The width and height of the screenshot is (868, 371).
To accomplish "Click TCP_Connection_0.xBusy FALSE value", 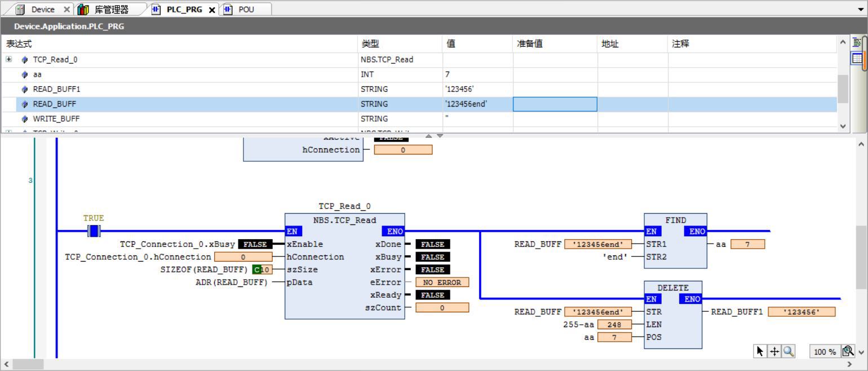I will 255,244.
